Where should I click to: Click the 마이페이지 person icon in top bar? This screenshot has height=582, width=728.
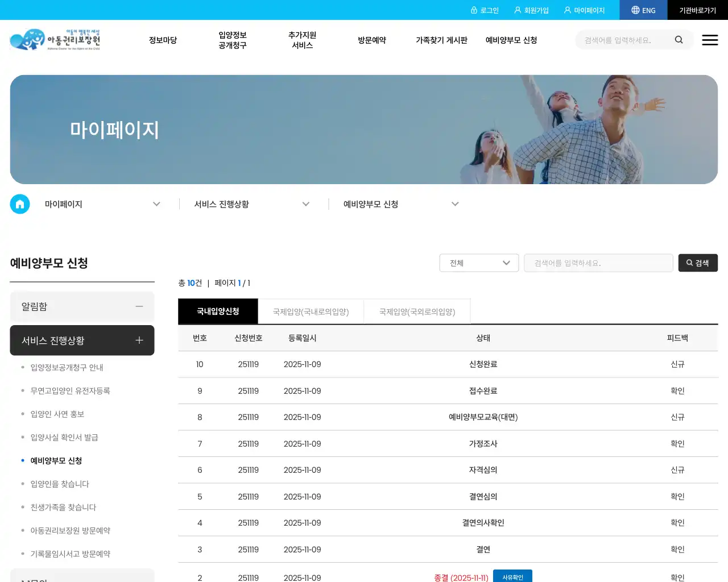(567, 10)
